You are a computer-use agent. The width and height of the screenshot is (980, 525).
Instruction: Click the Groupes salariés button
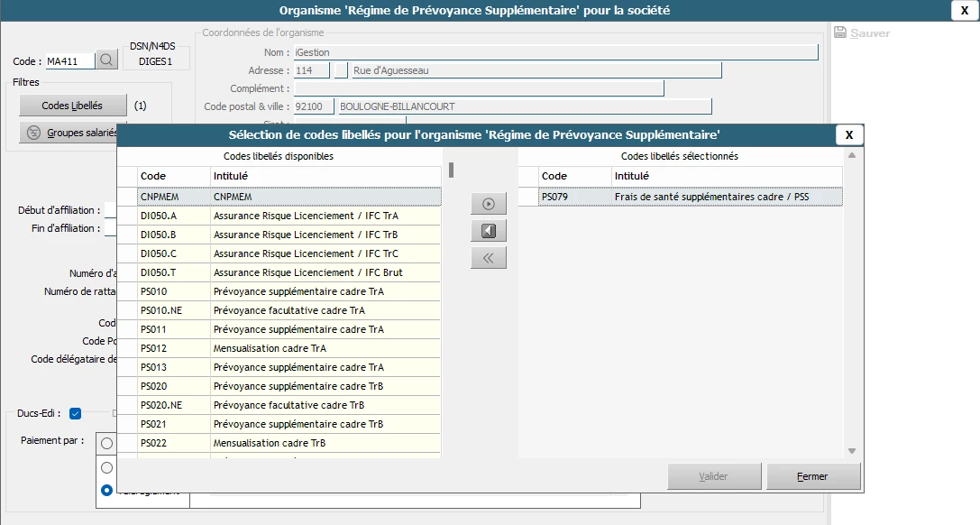[69, 133]
